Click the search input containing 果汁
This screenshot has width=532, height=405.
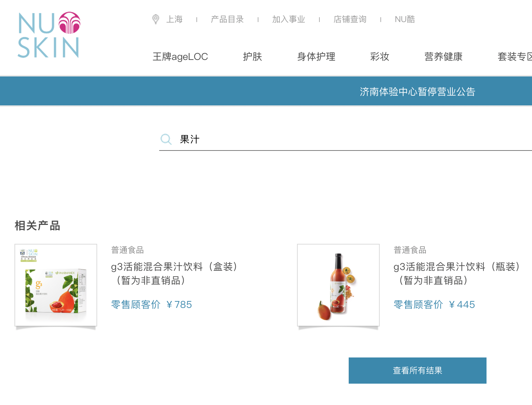coord(310,139)
